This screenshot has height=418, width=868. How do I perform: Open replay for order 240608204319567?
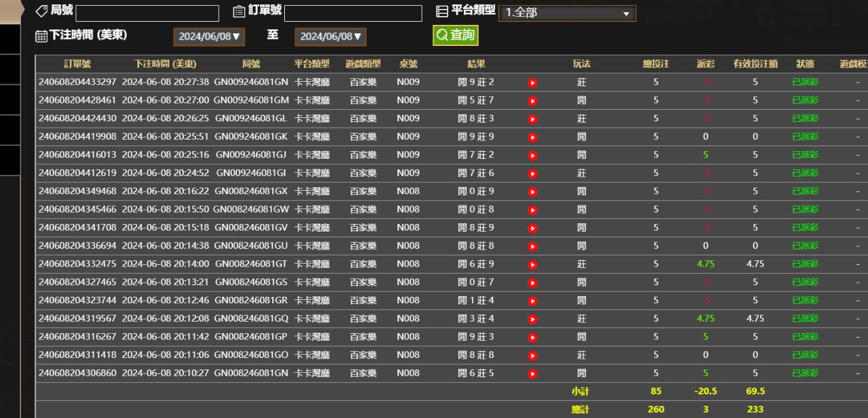[532, 318]
